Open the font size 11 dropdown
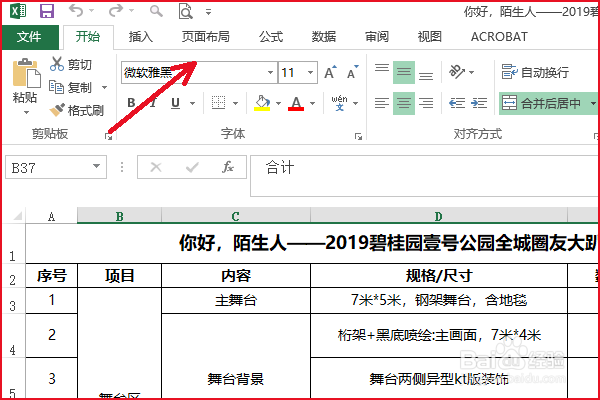Screen dimensions: 600x400 tap(310, 72)
